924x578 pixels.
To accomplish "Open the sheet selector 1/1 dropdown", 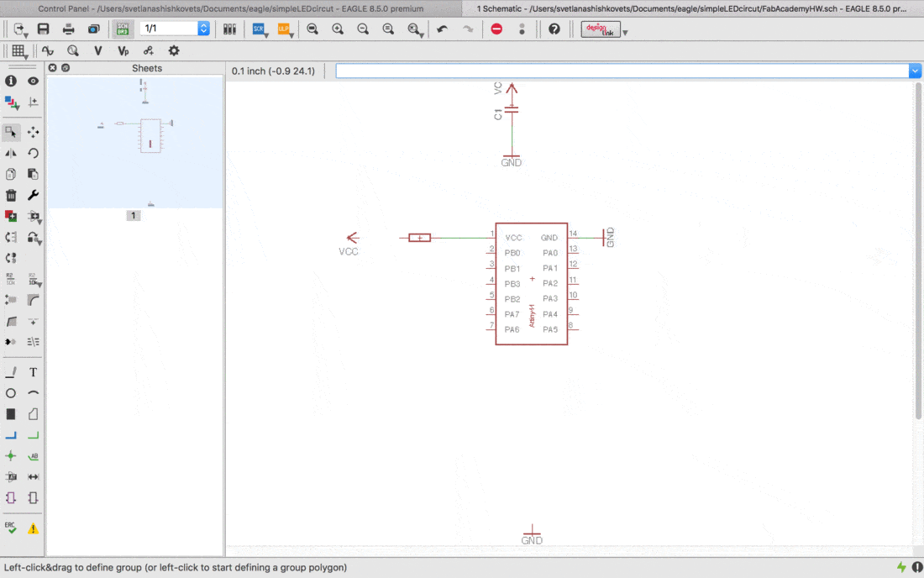I will [x=203, y=29].
